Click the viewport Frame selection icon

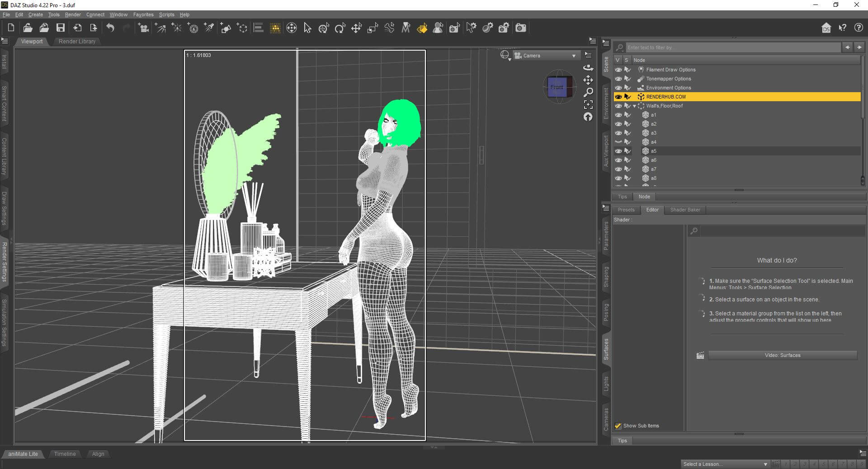pyautogui.click(x=588, y=105)
